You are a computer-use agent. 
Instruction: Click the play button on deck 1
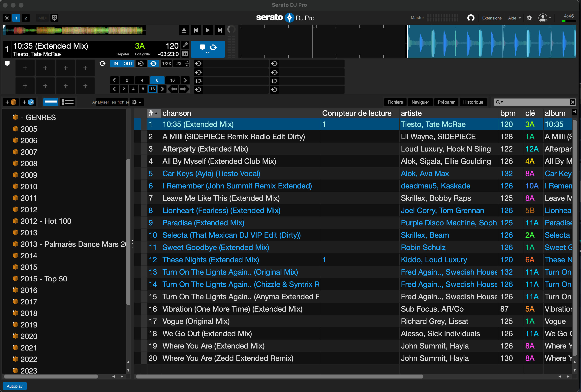[x=207, y=30]
